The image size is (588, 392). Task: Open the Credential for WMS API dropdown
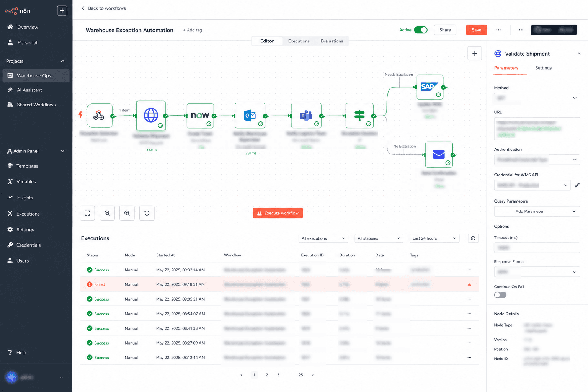point(532,185)
